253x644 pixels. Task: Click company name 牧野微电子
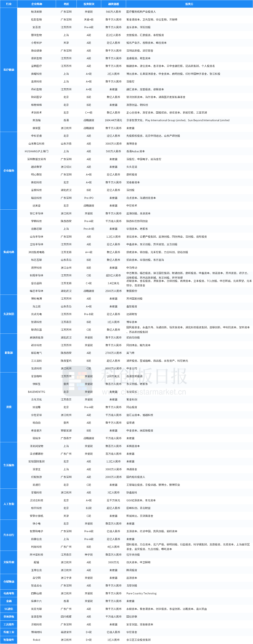tap(36, 531)
